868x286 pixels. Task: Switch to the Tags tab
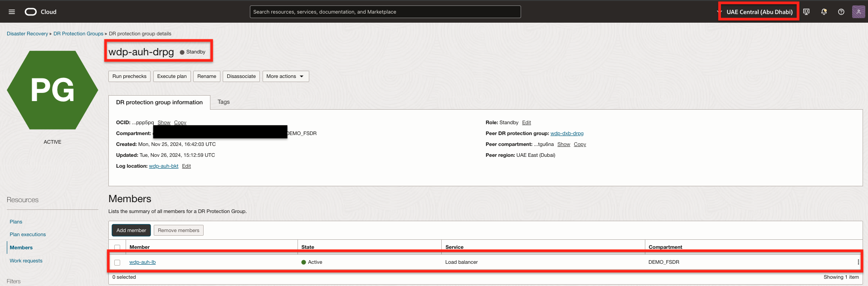point(224,102)
